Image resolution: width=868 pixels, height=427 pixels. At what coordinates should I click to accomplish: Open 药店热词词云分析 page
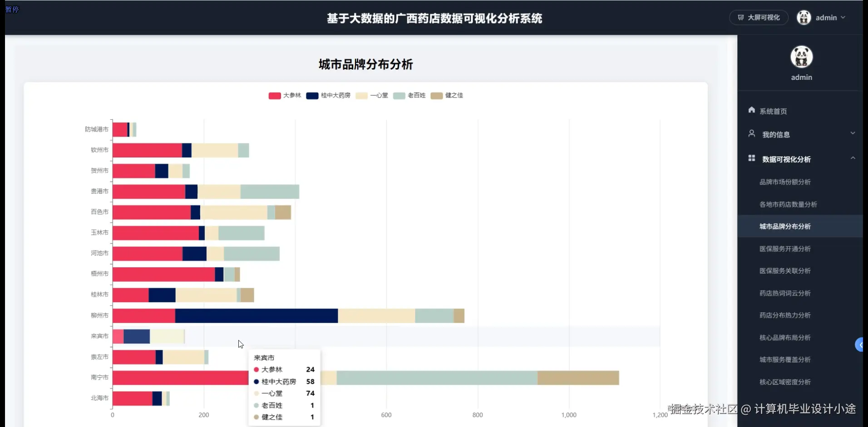pos(785,294)
